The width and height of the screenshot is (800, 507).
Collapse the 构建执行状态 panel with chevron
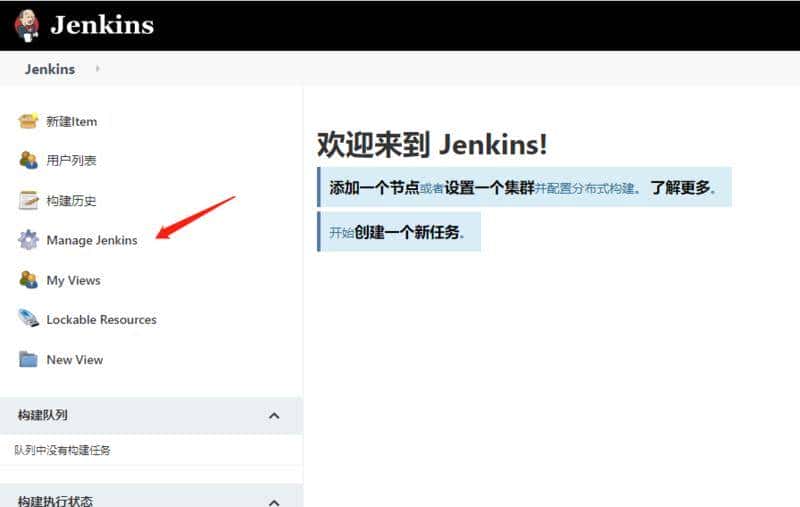274,502
